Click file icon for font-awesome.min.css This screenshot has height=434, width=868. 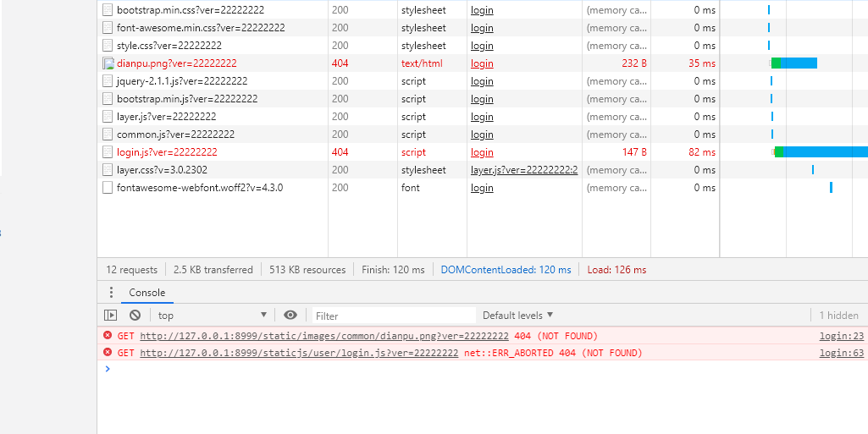click(108, 28)
